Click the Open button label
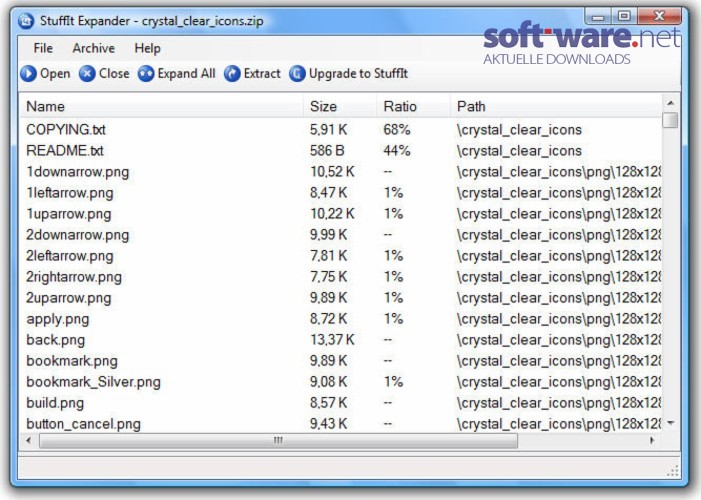 coord(55,74)
